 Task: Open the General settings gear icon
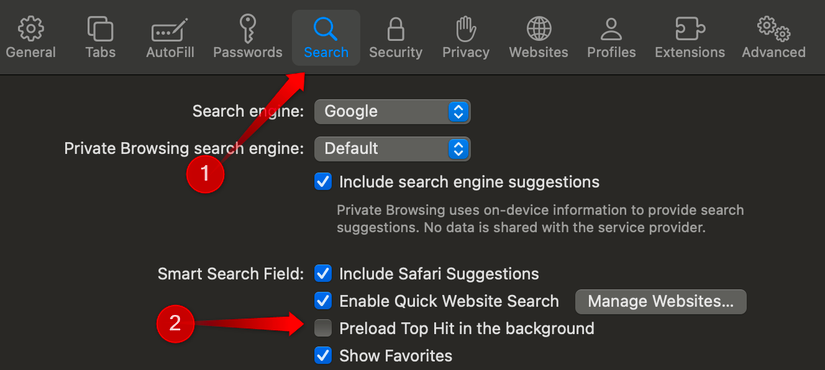(31, 28)
